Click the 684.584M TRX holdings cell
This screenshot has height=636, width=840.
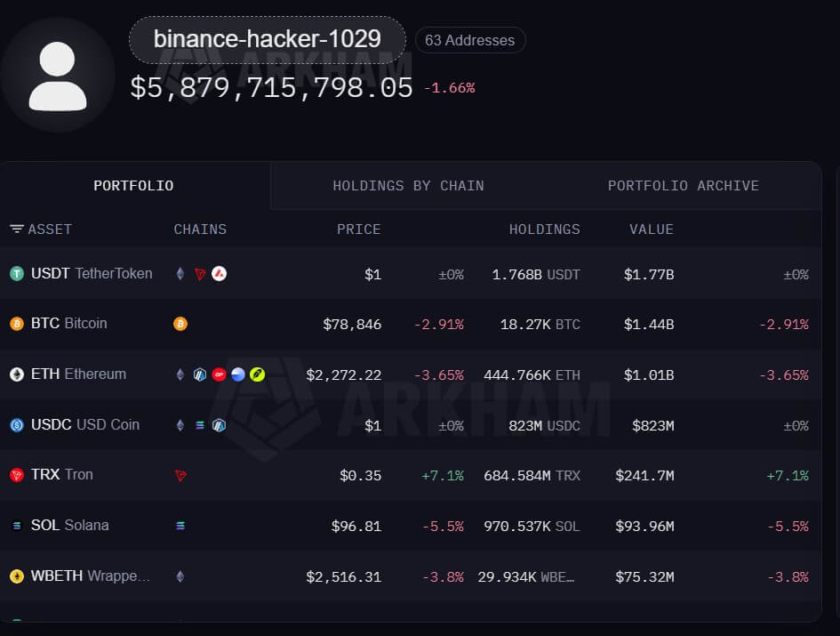point(532,476)
